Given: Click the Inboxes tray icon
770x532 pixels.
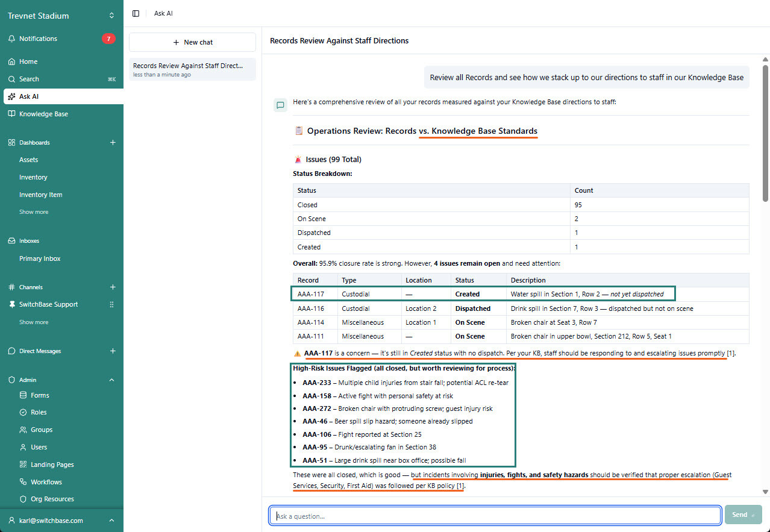Looking at the screenshot, I should [11, 241].
